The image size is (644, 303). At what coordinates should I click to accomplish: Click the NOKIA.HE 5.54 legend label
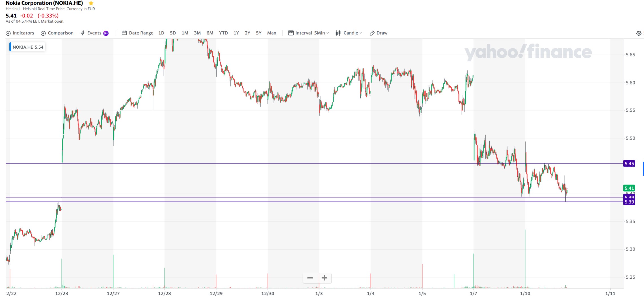pyautogui.click(x=27, y=47)
